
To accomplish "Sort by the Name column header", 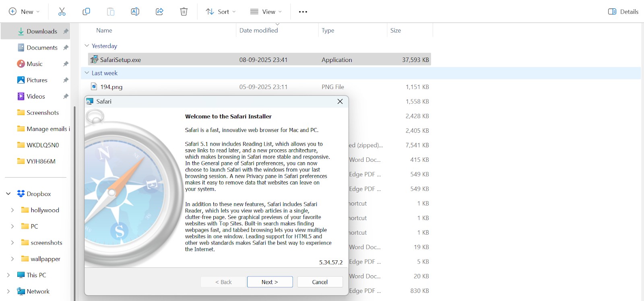I will (x=104, y=31).
